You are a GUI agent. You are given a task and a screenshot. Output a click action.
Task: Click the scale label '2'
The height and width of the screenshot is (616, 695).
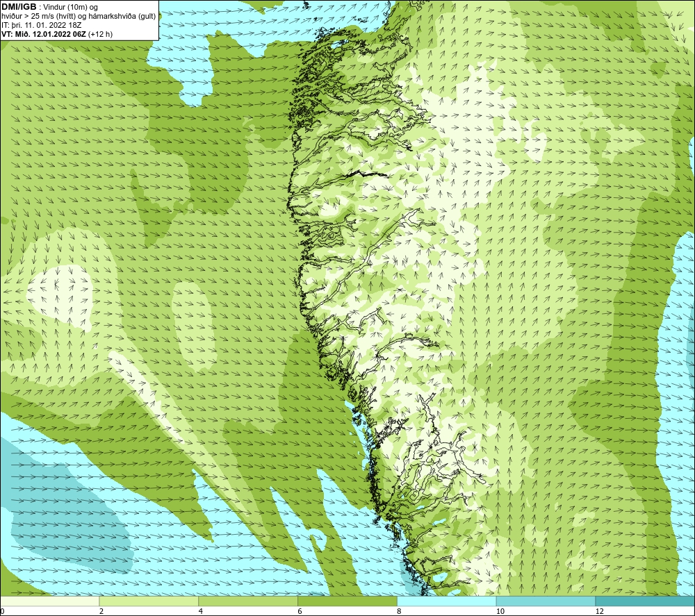point(101,612)
